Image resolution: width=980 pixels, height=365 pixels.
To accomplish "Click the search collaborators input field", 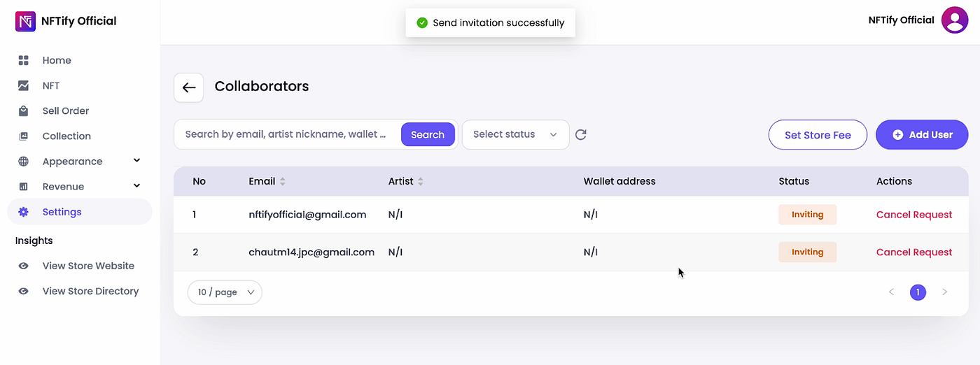I will (x=287, y=134).
